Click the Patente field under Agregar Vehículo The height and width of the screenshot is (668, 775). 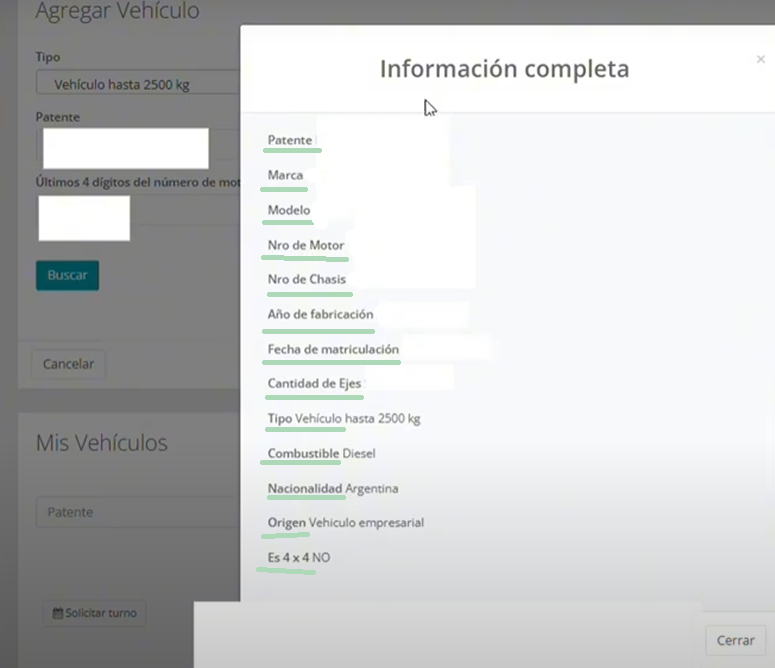pyautogui.click(x=125, y=148)
